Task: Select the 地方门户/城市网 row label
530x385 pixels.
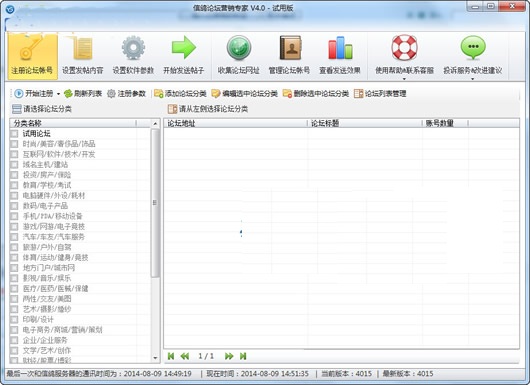Action: pos(49,268)
